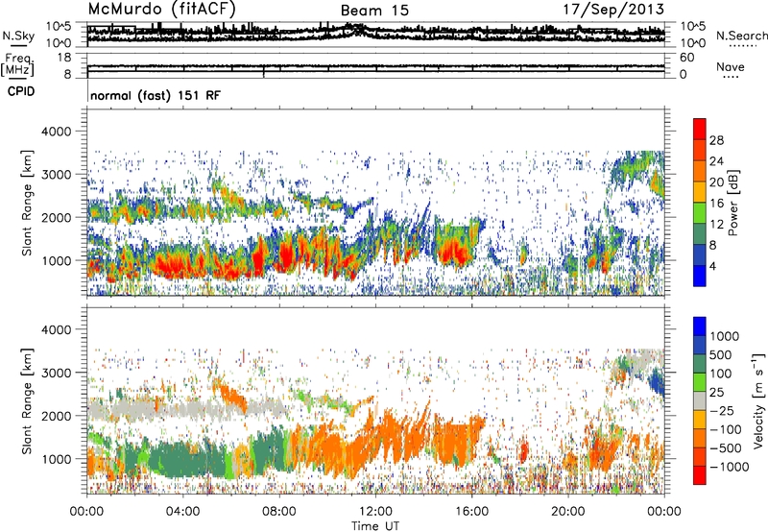This screenshot has height=532, width=768.
Task: Click the N.Sky noise trace plot
Action: 375,35
